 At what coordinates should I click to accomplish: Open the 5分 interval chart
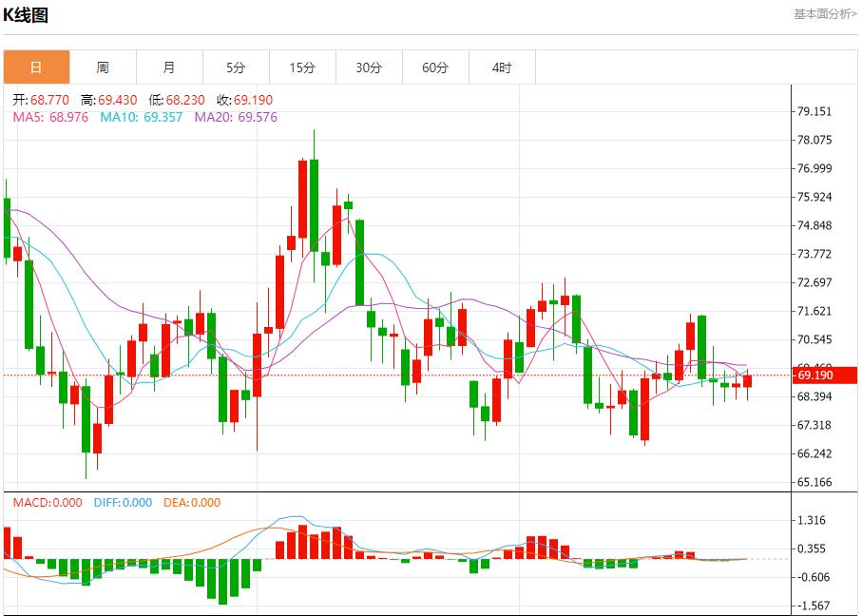(x=236, y=67)
